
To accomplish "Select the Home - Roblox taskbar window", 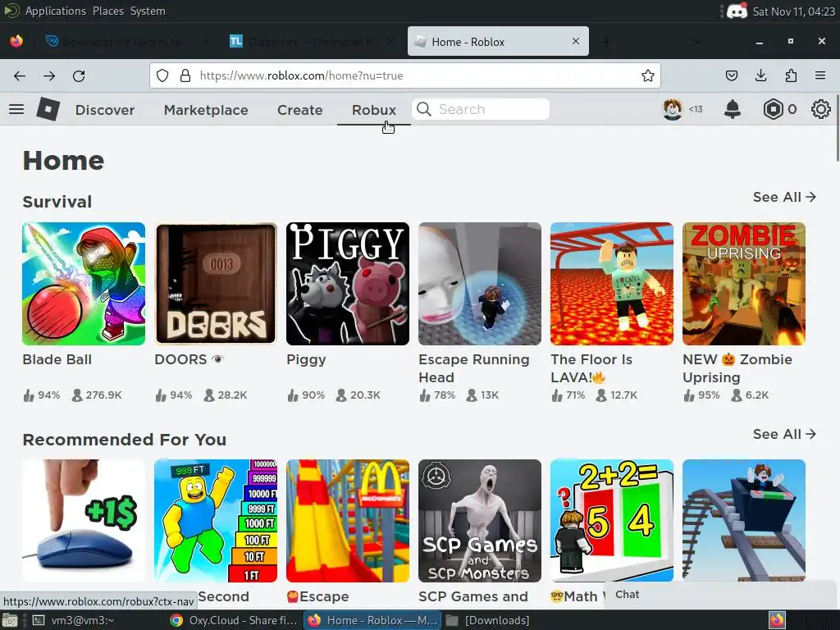I will pyautogui.click(x=373, y=620).
